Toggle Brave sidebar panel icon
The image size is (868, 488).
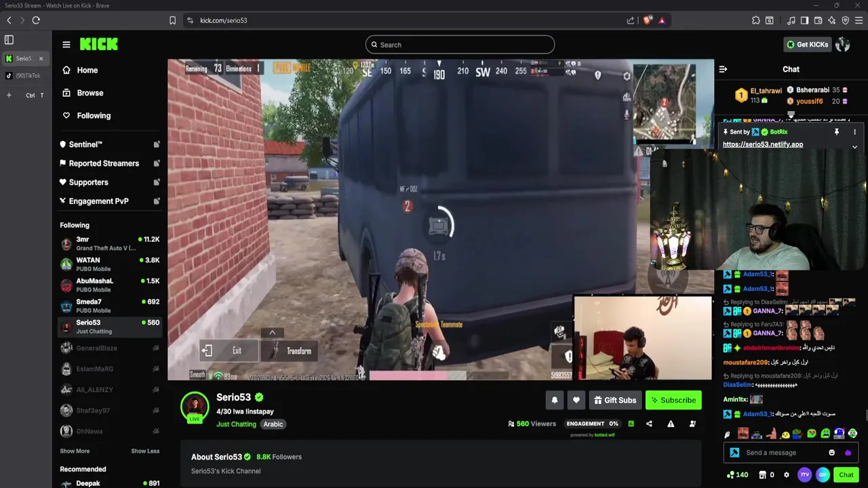pos(805,20)
